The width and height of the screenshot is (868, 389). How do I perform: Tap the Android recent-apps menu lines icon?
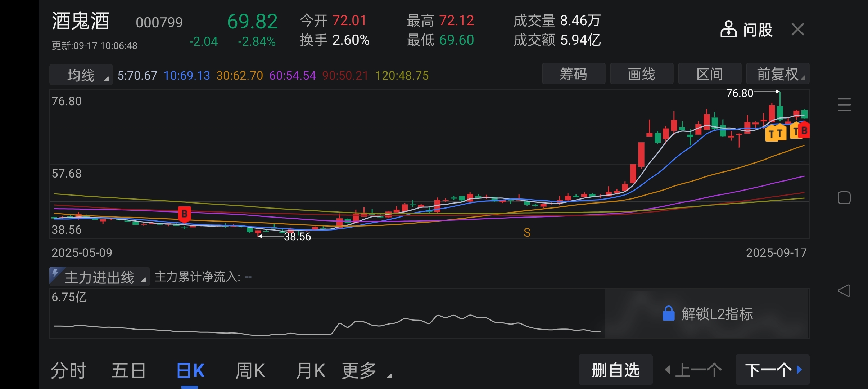(x=844, y=105)
